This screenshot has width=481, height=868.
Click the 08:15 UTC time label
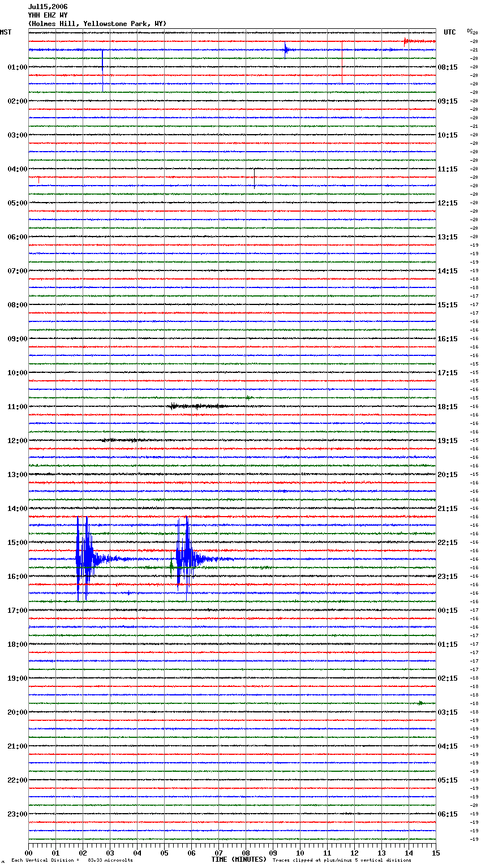448,67
